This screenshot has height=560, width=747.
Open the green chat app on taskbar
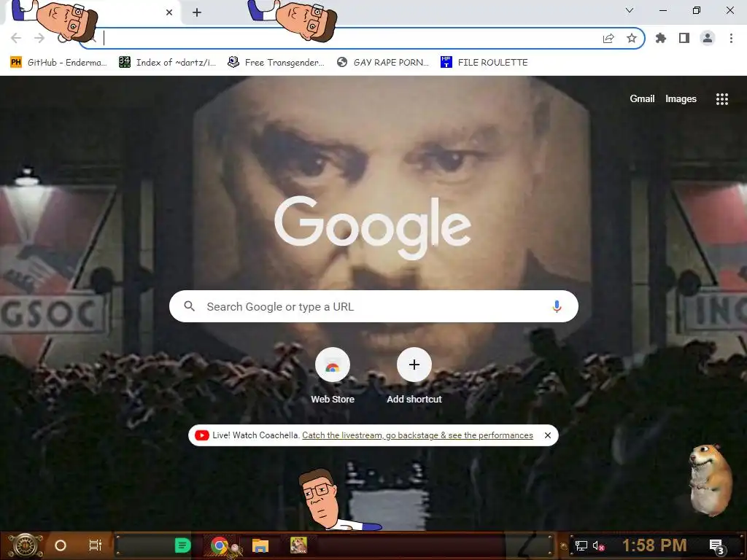coord(182,545)
